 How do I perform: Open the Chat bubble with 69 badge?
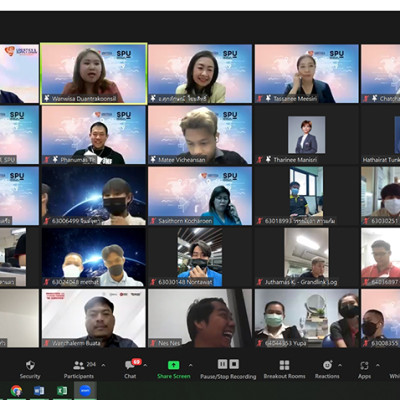point(130,365)
